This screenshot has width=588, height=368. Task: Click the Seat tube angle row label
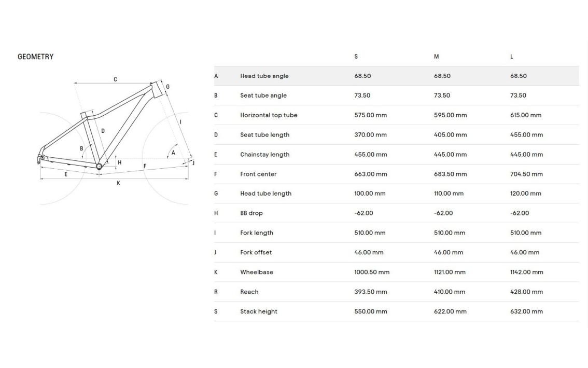pyautogui.click(x=263, y=96)
